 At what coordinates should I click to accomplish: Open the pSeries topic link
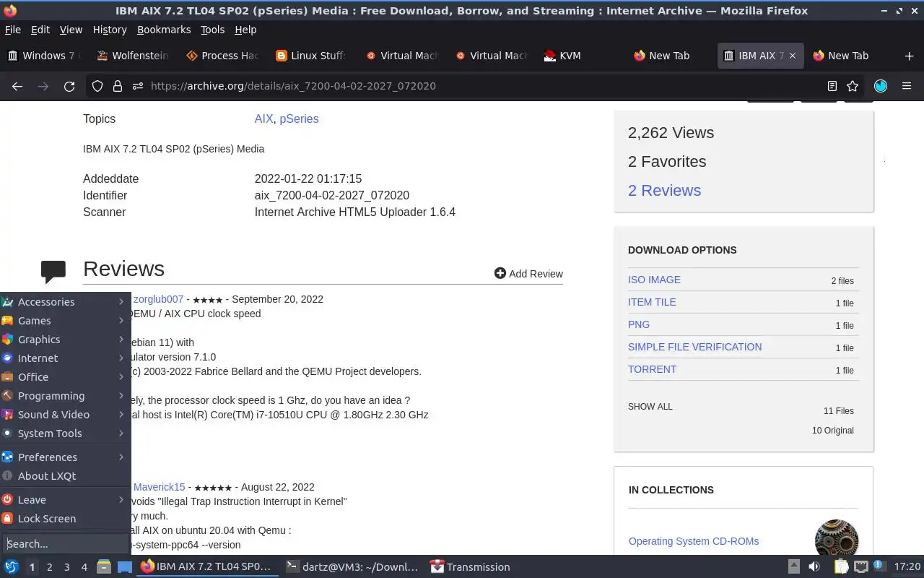click(299, 118)
